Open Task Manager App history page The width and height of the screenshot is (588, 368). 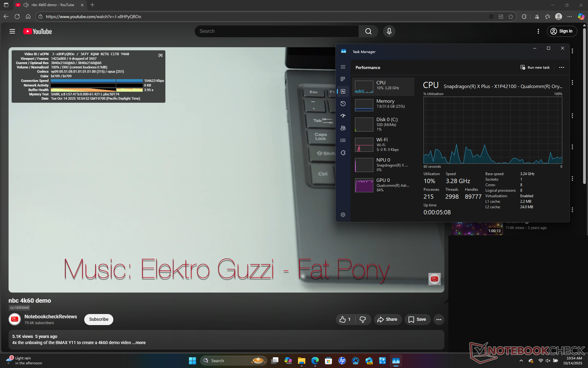point(343,104)
